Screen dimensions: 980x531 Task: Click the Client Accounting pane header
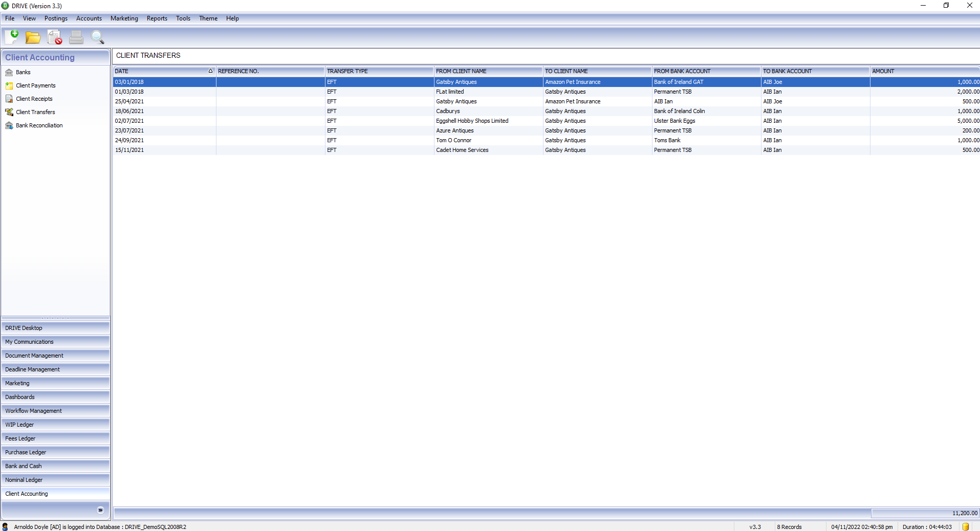pos(55,57)
